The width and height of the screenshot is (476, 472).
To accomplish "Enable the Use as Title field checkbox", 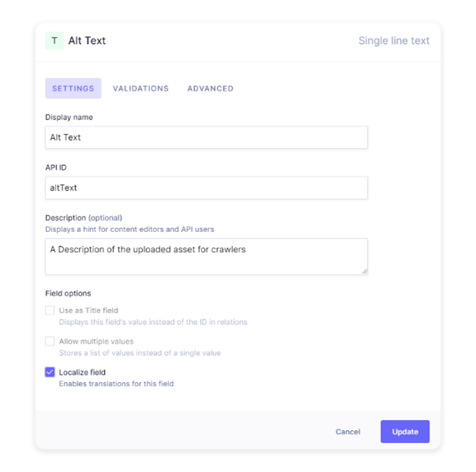I will (x=50, y=310).
